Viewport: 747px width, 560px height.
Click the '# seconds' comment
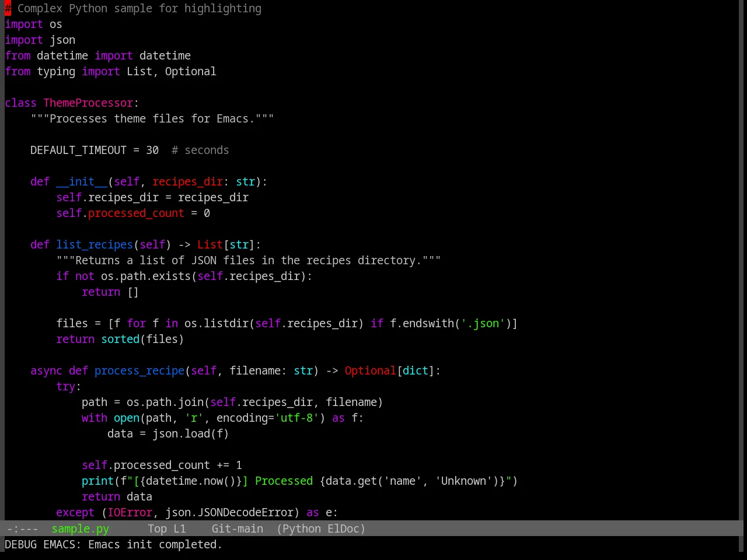coord(200,150)
